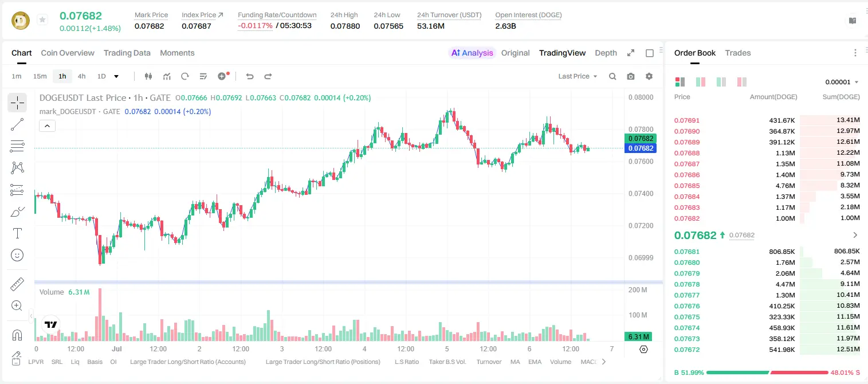Viewport: 868px width, 384px height.
Task: Open the AI Analysis view
Action: click(x=472, y=53)
